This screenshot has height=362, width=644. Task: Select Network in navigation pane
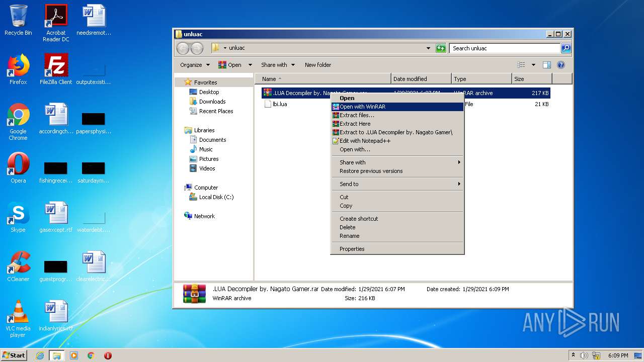[x=204, y=216]
